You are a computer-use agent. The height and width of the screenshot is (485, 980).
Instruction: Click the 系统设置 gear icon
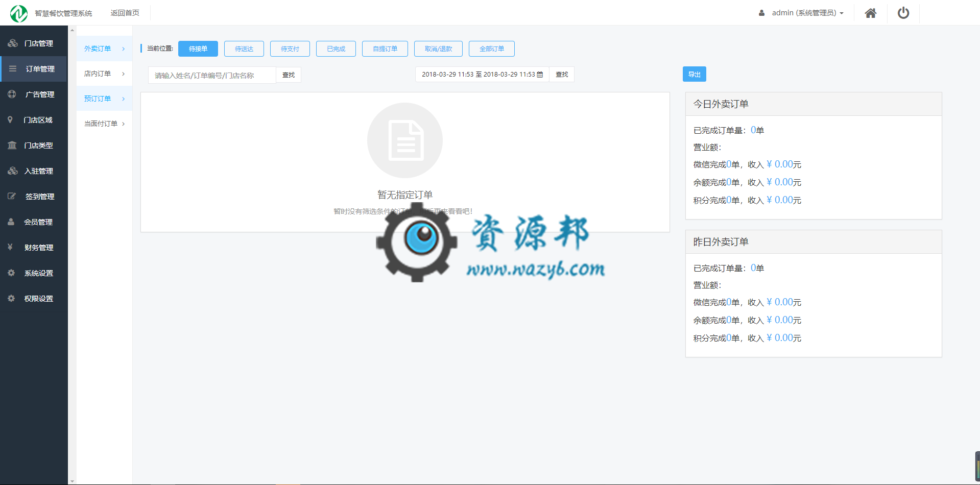[11, 273]
